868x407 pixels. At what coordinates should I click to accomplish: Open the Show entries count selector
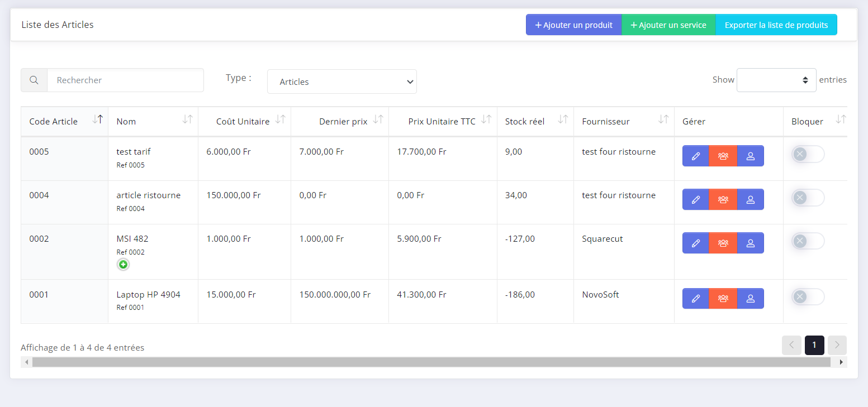776,80
